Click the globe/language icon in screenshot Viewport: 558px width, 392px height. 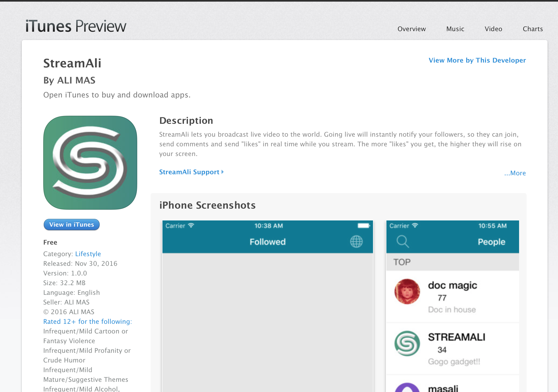(356, 242)
